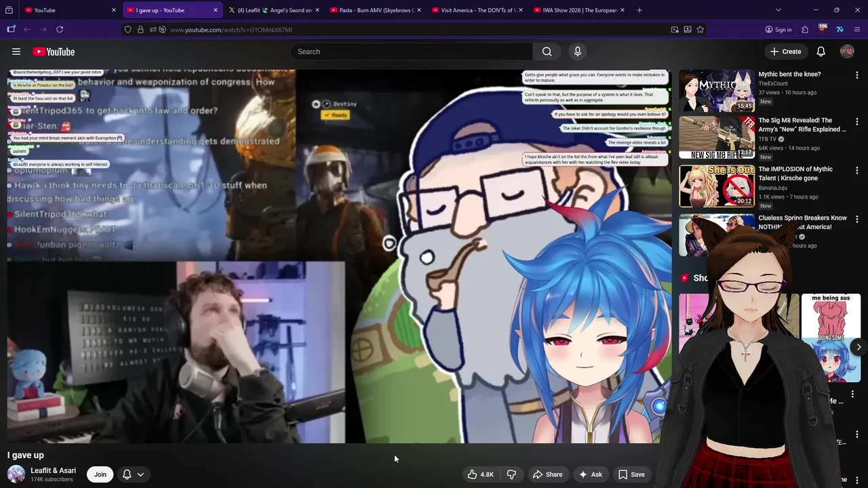Open the YouTube guide hamburger menu

click(x=16, y=52)
